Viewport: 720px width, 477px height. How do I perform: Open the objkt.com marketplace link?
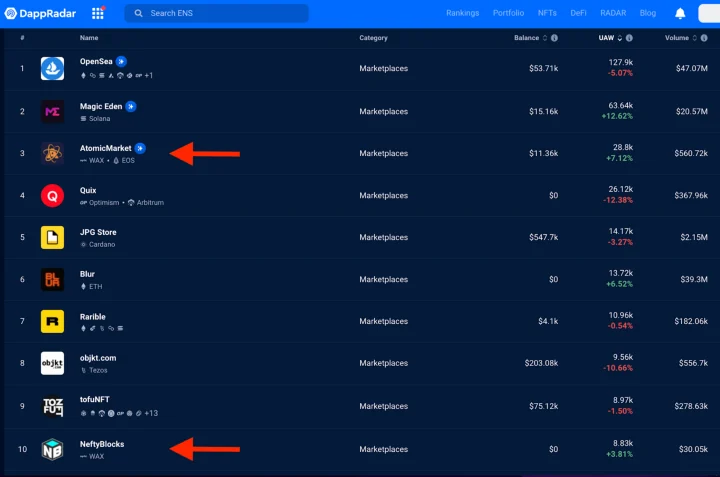(x=98, y=357)
